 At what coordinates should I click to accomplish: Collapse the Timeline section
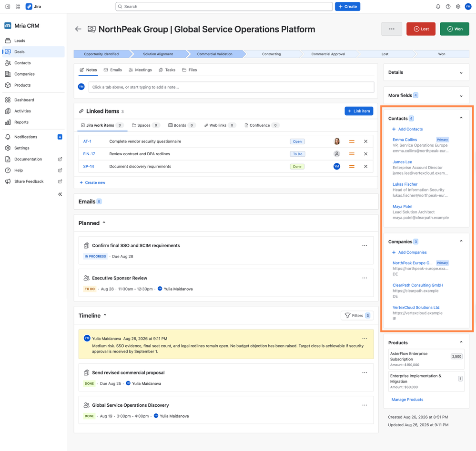(x=105, y=315)
